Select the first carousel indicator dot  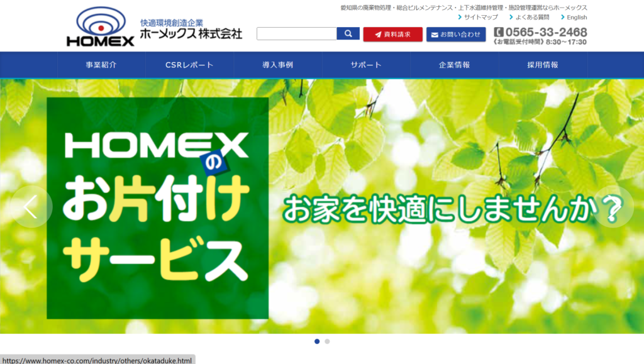[x=317, y=341]
